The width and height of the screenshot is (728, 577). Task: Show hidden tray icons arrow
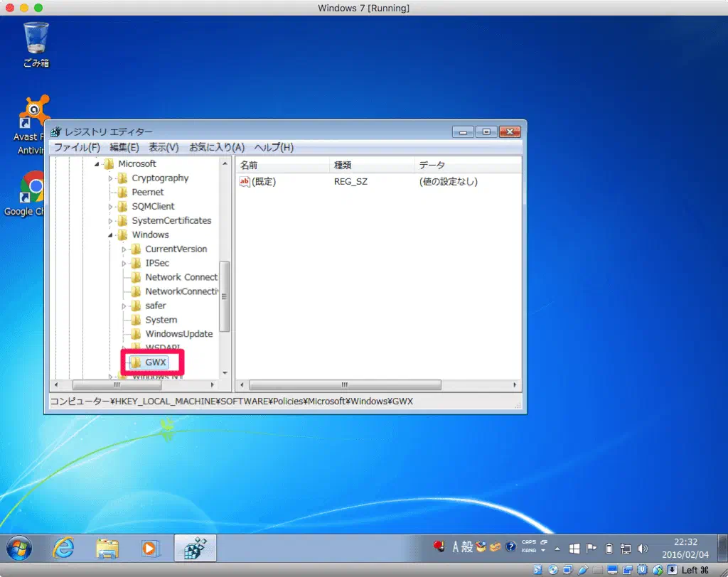pos(557,549)
